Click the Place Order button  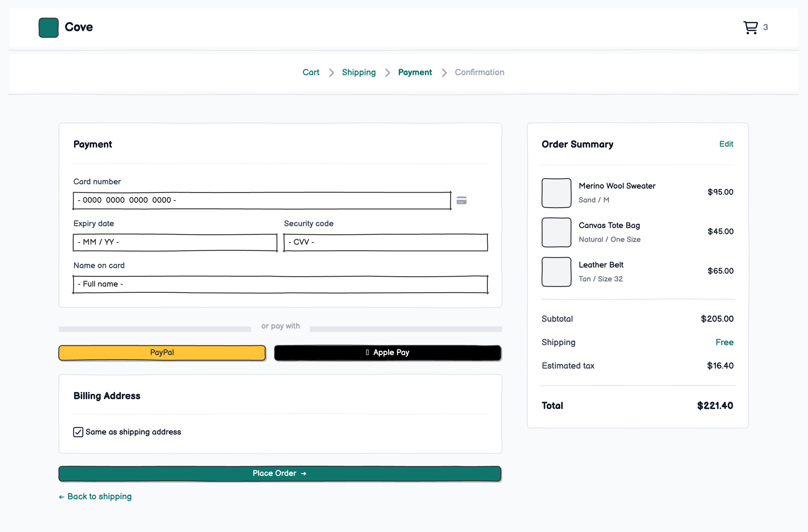click(280, 474)
